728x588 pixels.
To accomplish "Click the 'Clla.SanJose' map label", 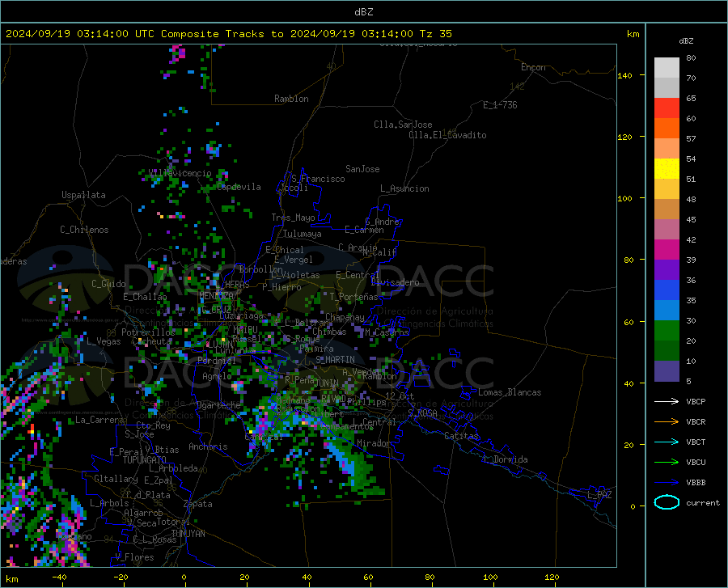I will click(403, 125).
